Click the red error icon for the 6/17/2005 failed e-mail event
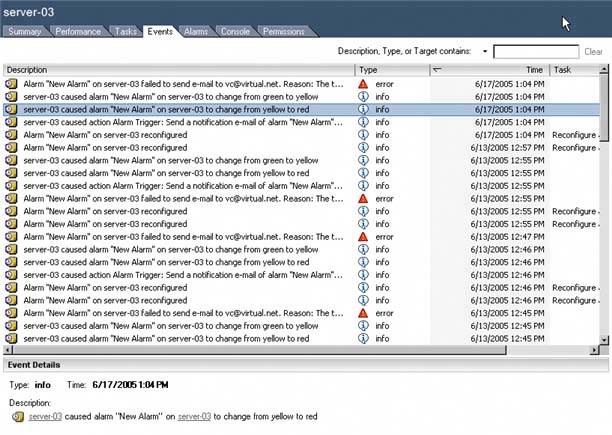This screenshot has width=612, height=435. point(364,83)
